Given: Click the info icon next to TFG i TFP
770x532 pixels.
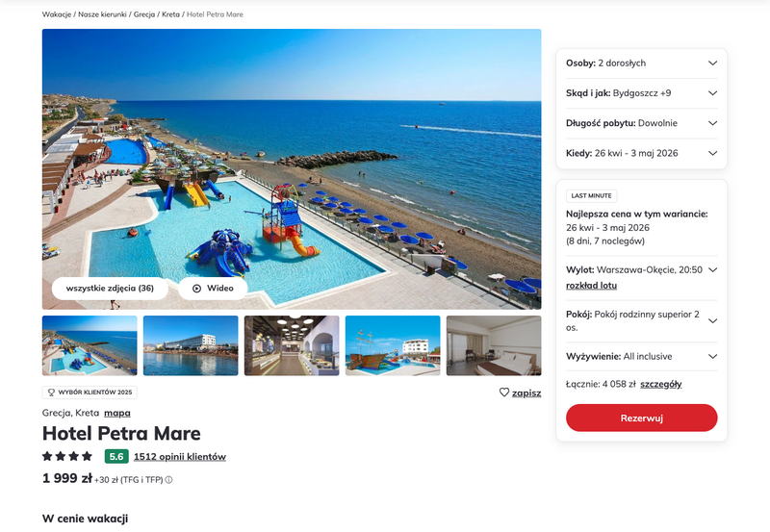Looking at the screenshot, I should click(169, 480).
